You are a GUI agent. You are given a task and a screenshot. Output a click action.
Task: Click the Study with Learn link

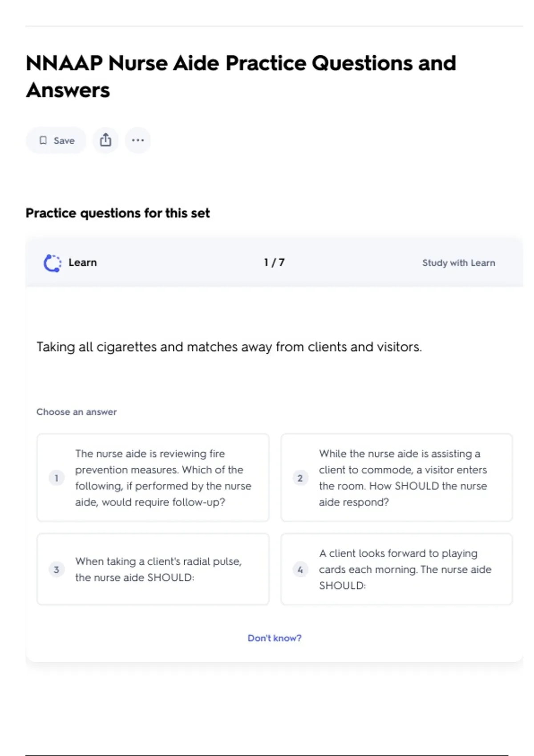(458, 263)
